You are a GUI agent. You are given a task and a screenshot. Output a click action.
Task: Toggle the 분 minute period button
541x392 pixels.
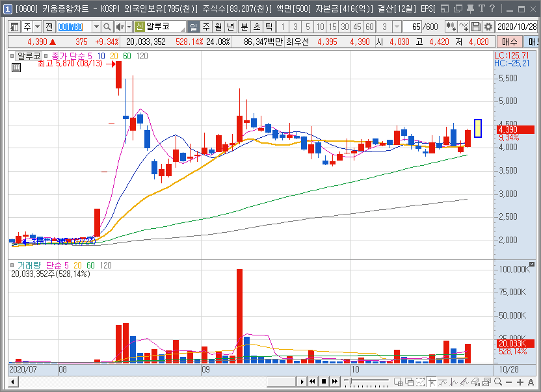click(244, 27)
